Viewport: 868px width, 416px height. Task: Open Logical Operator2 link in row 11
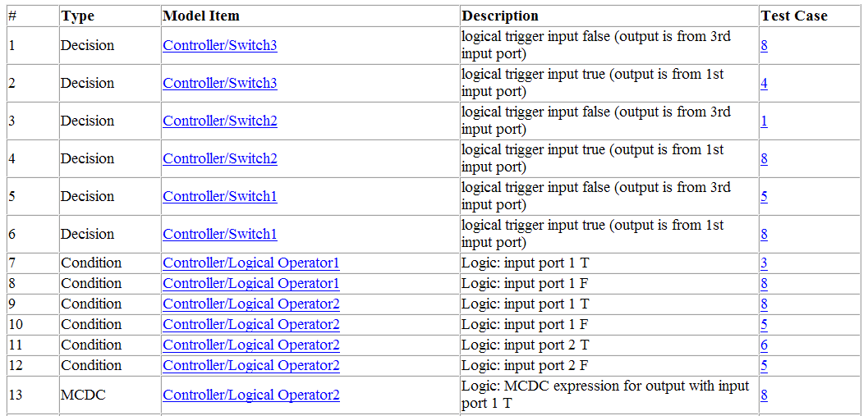[250, 345]
